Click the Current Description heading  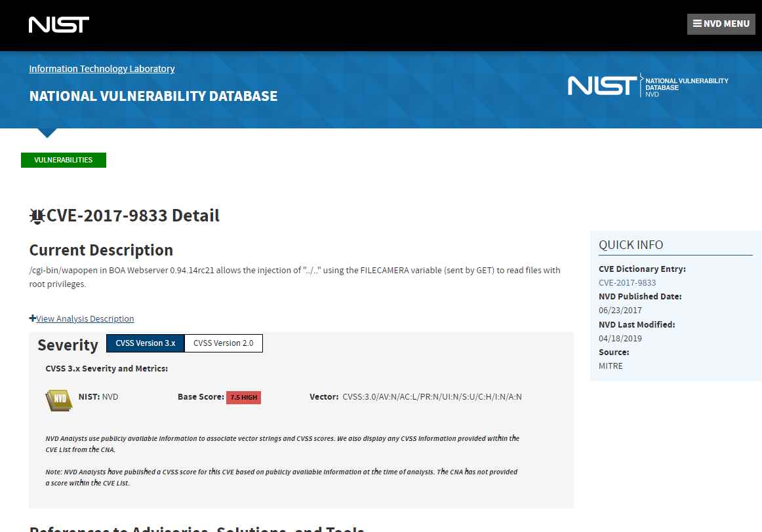pyautogui.click(x=101, y=250)
